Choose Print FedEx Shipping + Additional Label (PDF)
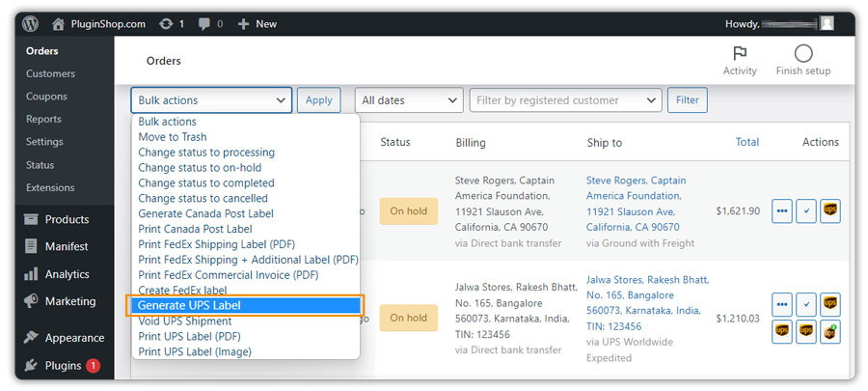Image resolution: width=868 pixels, height=391 pixels. [248, 260]
